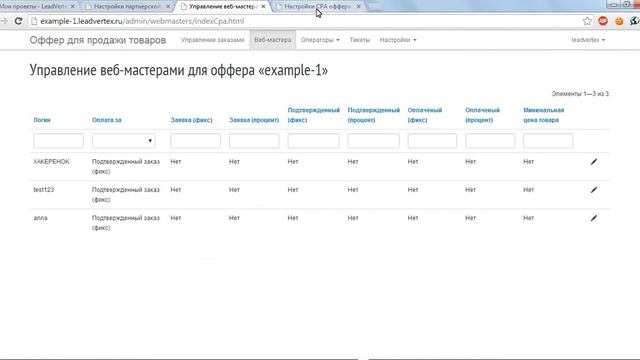Viewport: 640px width, 360px height.
Task: Bookmark this page with the star icon
Action: [x=587, y=21]
